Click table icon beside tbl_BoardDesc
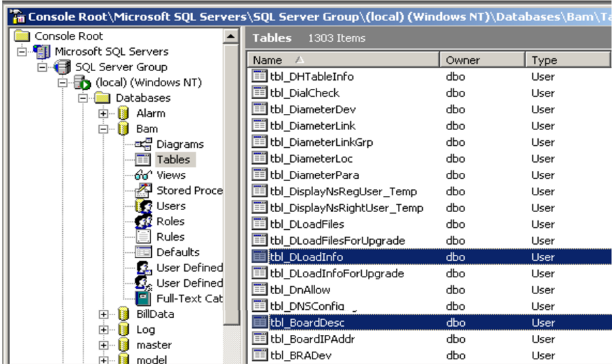The height and width of the screenshot is (364, 612). pyautogui.click(x=259, y=322)
